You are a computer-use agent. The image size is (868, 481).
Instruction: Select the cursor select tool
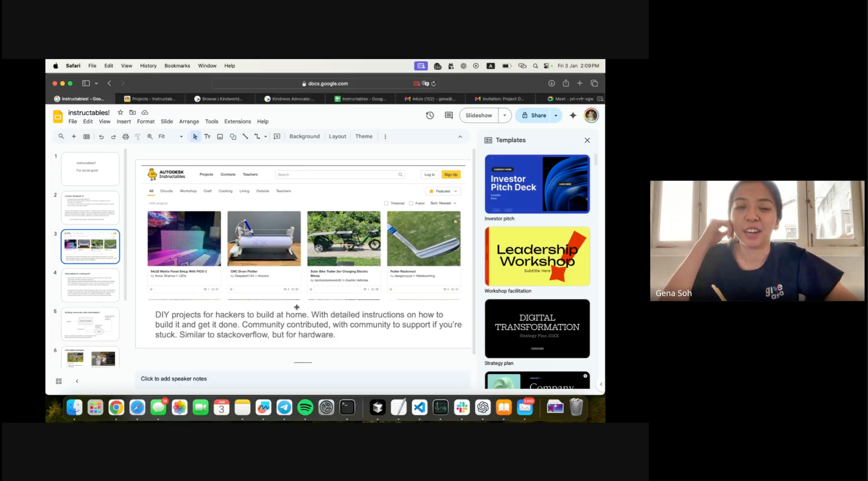(x=195, y=137)
